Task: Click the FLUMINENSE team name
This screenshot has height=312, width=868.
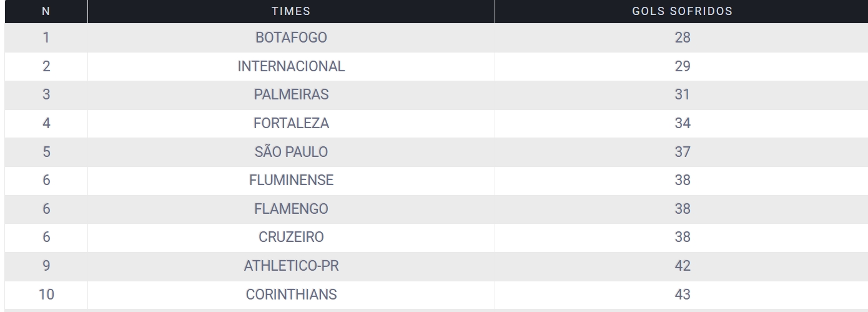Action: click(x=291, y=181)
